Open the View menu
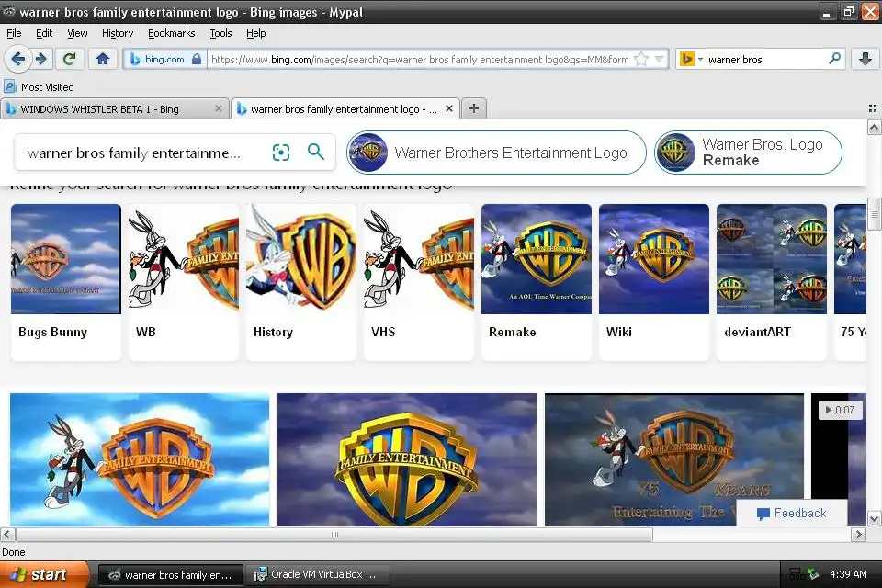 (x=77, y=33)
